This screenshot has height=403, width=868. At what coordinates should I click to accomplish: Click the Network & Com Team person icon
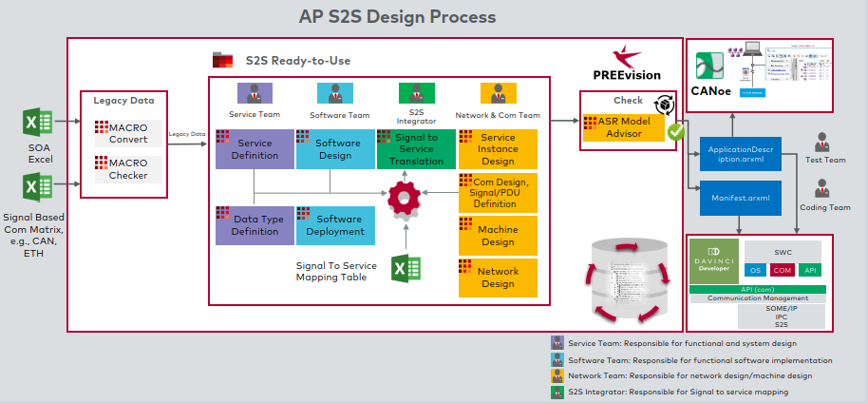[499, 93]
